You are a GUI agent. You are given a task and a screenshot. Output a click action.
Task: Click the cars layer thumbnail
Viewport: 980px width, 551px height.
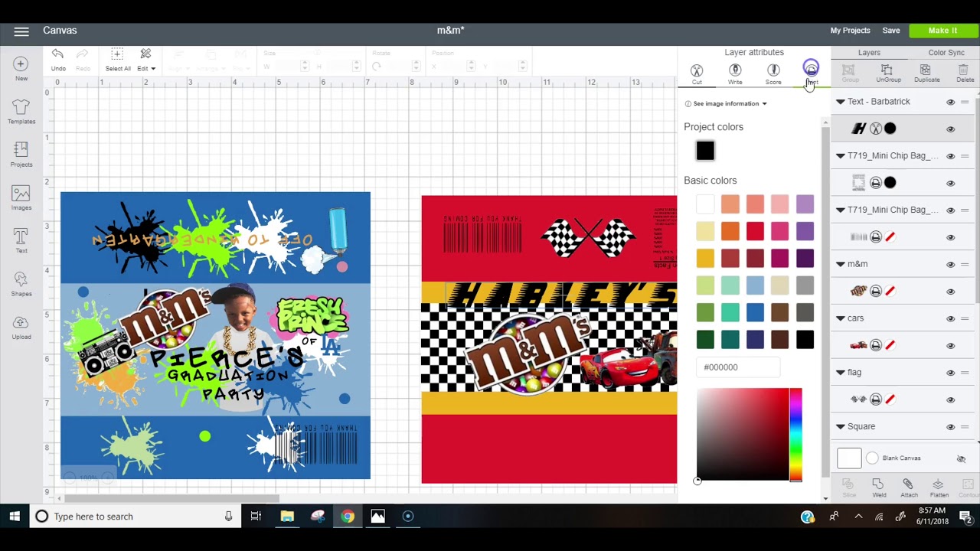[x=858, y=345]
